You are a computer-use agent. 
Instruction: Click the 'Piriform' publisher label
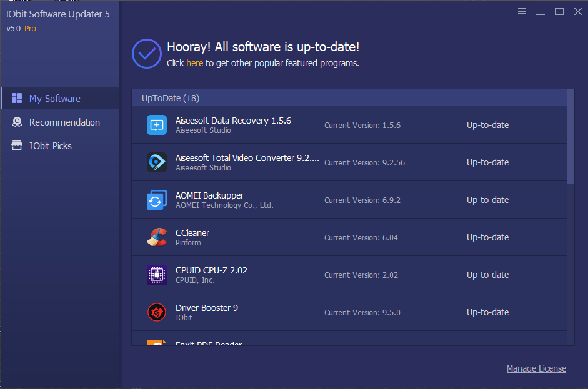pyautogui.click(x=188, y=243)
